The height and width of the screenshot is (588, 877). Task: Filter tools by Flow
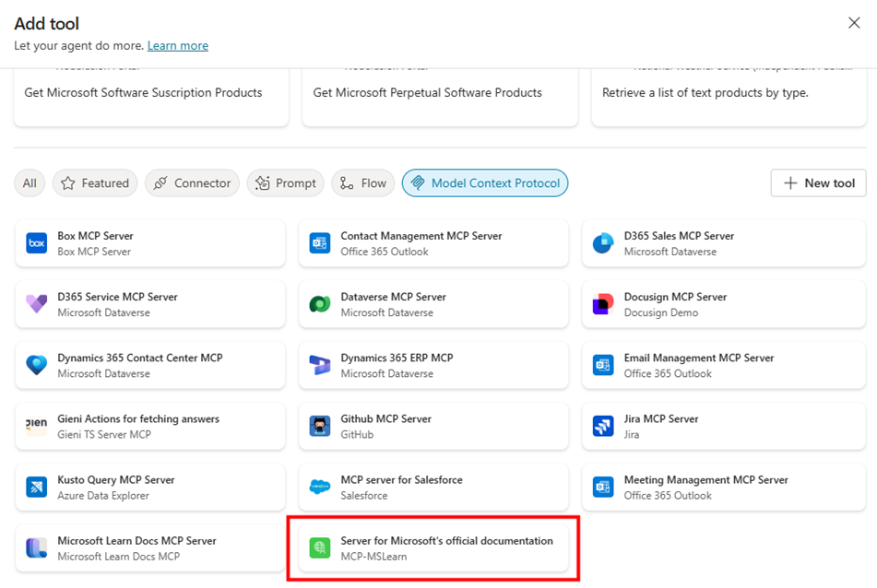(x=363, y=183)
